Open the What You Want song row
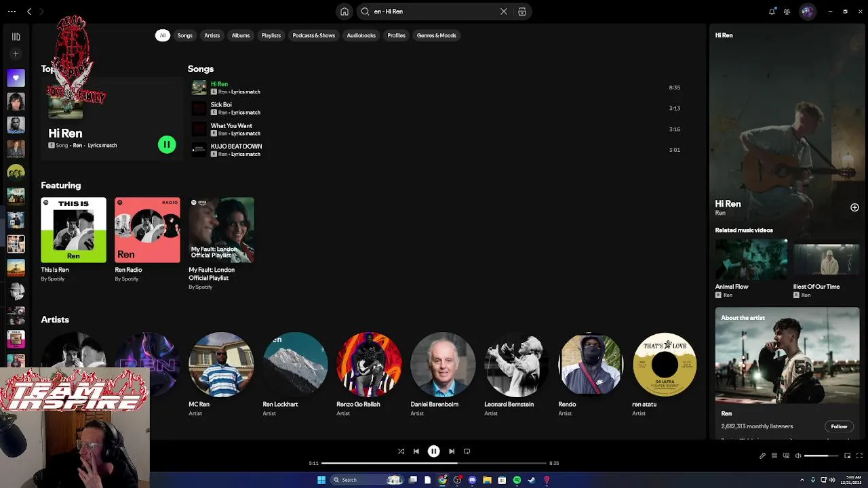This screenshot has height=488, width=868. 435,129
